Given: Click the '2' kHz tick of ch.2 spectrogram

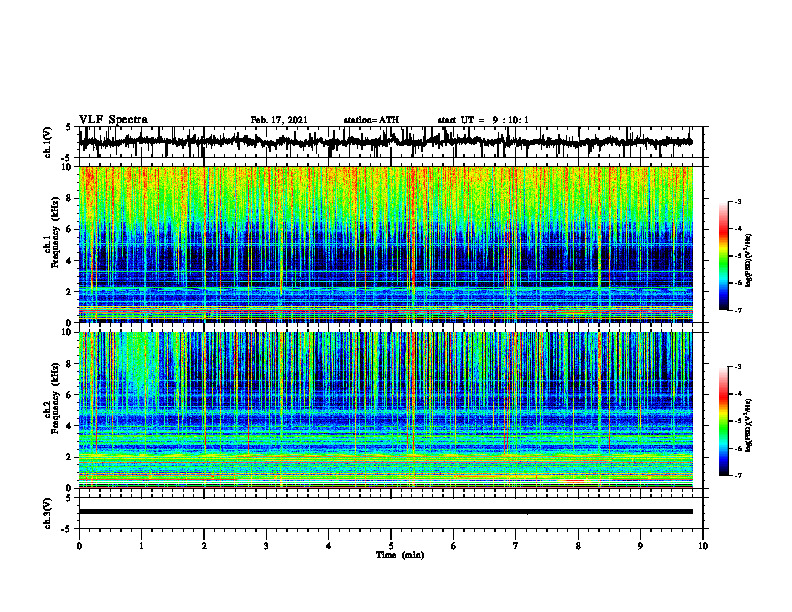Looking at the screenshot, I should (x=71, y=457).
